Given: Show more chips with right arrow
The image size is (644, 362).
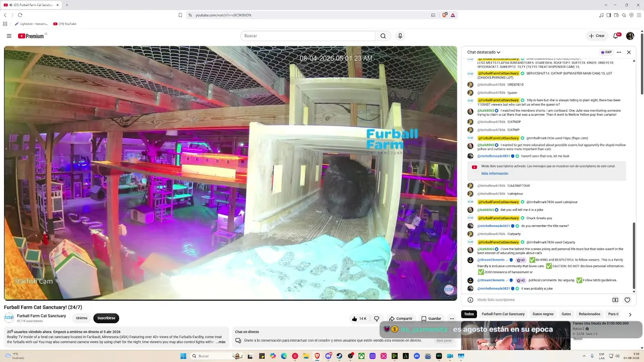Looking at the screenshot, I should click(x=630, y=315).
